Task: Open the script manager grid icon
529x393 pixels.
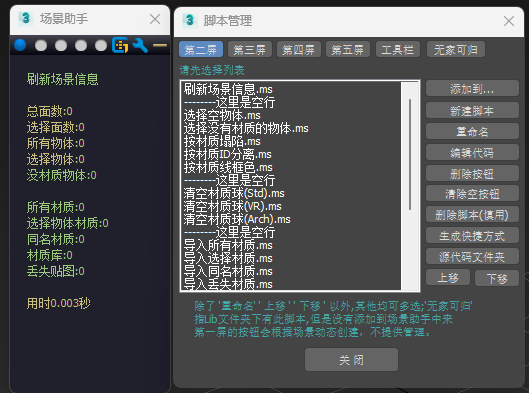Action: pyautogui.click(x=120, y=46)
